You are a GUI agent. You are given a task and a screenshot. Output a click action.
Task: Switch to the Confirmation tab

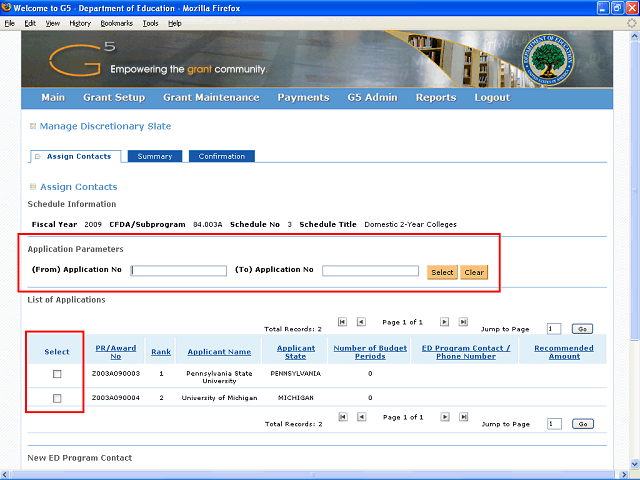pyautogui.click(x=221, y=157)
